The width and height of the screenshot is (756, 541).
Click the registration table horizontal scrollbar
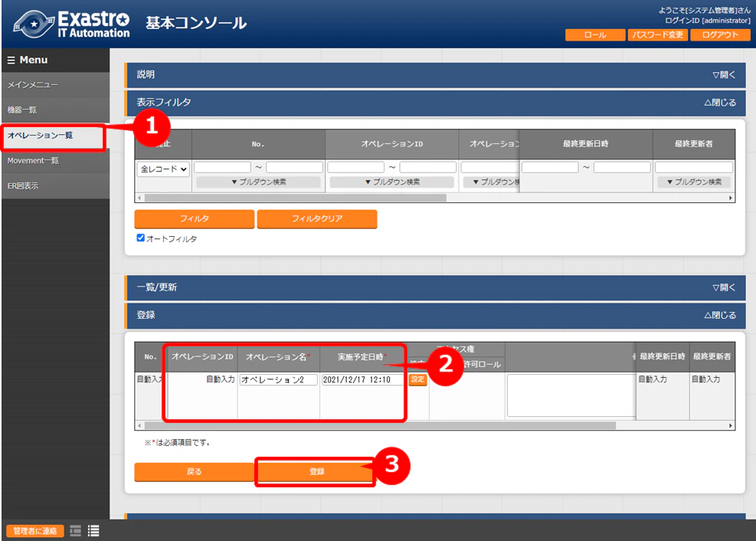[x=380, y=426]
